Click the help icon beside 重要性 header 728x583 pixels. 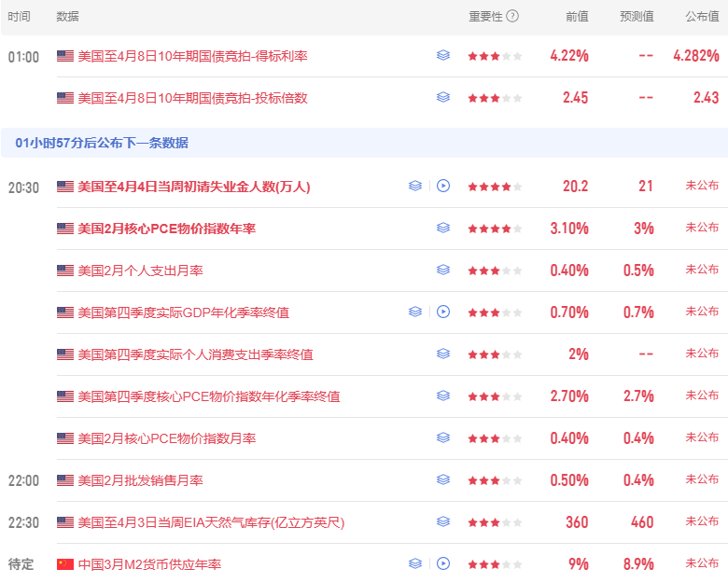pos(512,16)
